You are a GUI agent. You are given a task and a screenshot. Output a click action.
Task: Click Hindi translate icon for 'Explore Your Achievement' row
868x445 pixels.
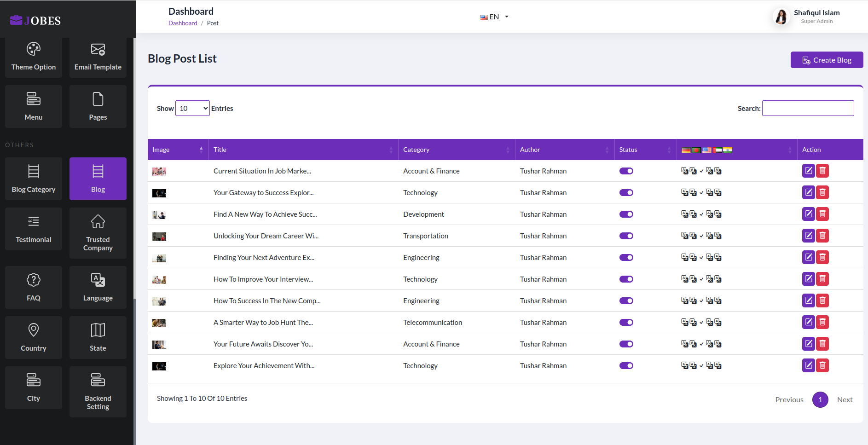pyautogui.click(x=718, y=365)
